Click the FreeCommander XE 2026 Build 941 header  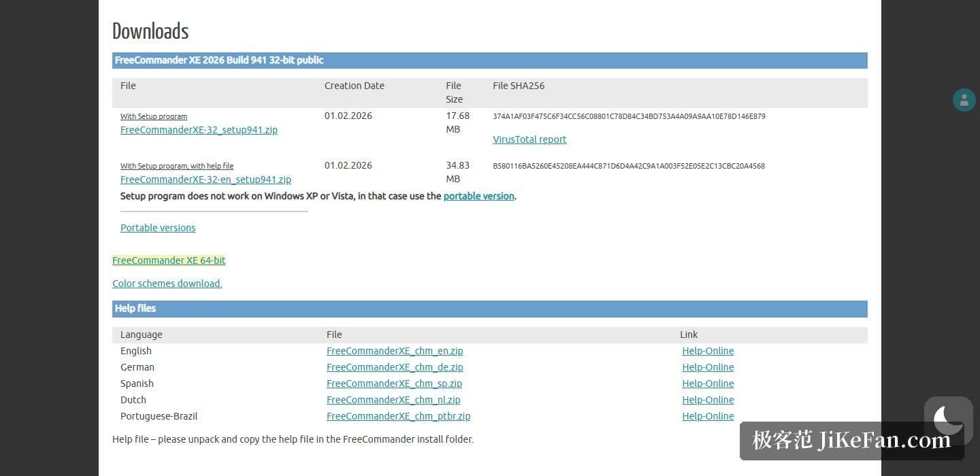pos(490,61)
